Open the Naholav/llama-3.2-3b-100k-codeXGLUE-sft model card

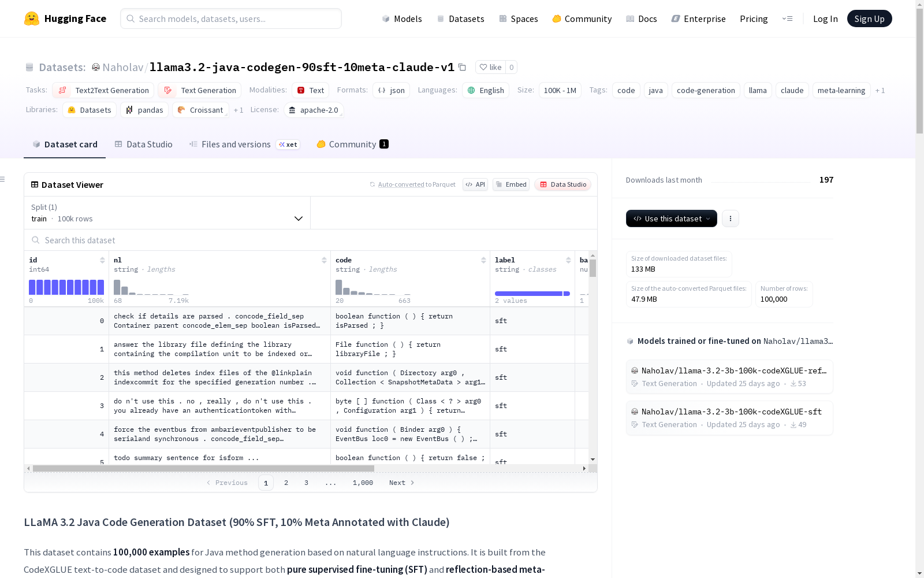click(x=729, y=417)
